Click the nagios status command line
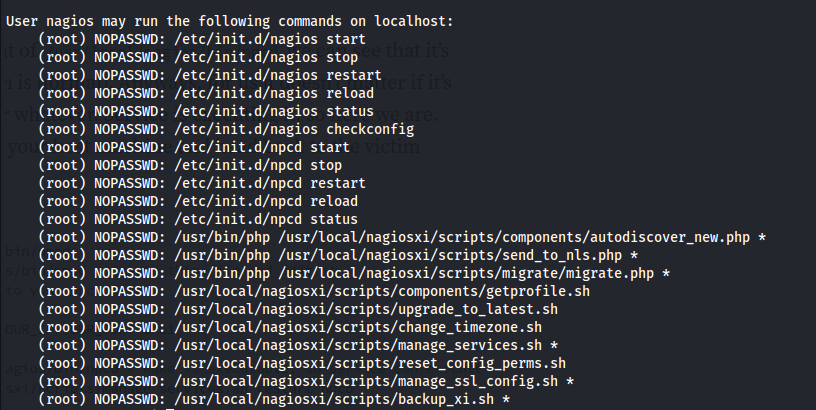This screenshot has width=816, height=410. (206, 111)
